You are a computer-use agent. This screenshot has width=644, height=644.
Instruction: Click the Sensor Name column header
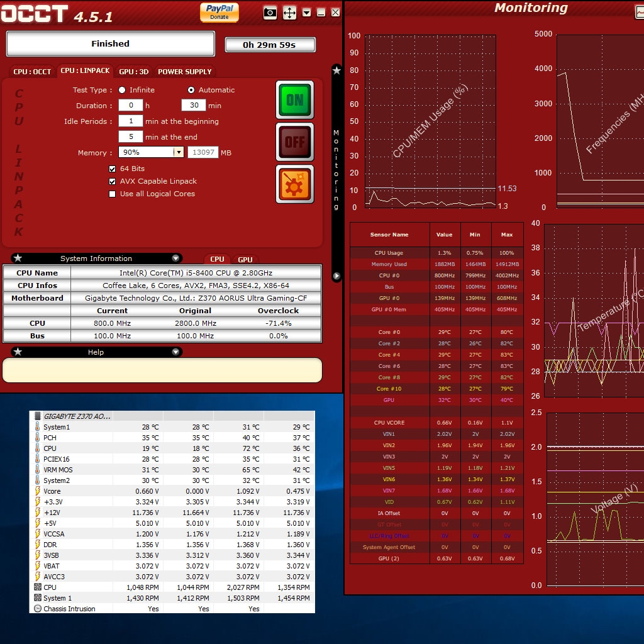point(389,235)
